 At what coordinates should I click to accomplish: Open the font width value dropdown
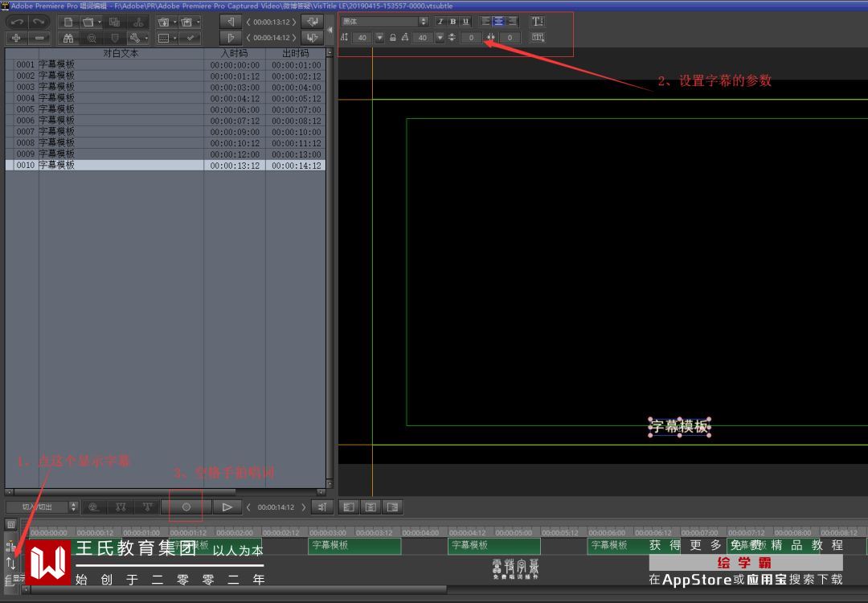tap(440, 38)
